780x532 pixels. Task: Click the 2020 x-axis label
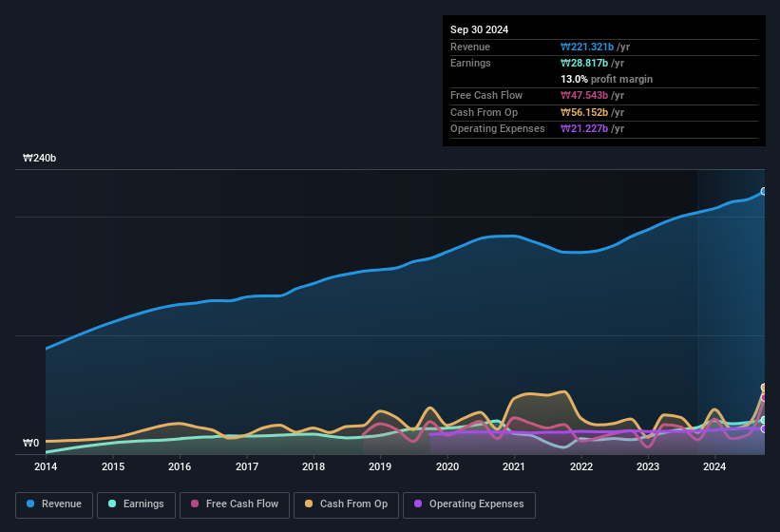click(447, 466)
